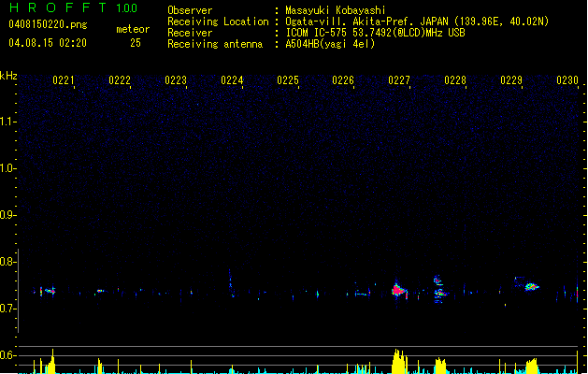Click the 0223 time marker
The image size is (588, 374).
tap(176, 80)
